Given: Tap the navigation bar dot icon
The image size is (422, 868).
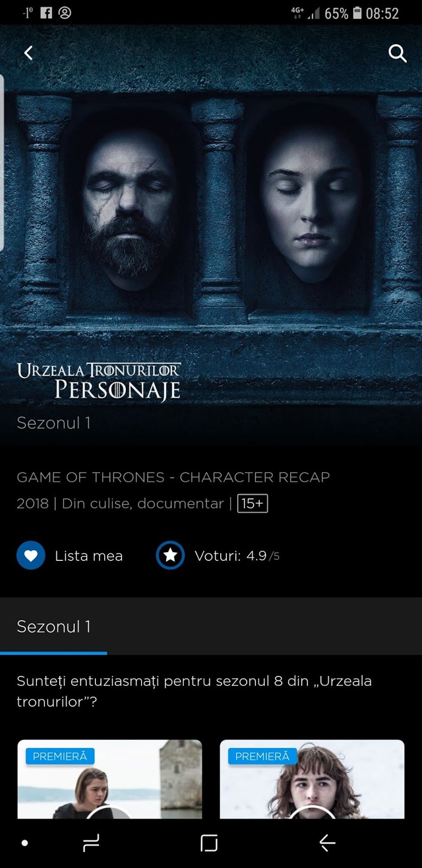Looking at the screenshot, I should pyautogui.click(x=24, y=843).
